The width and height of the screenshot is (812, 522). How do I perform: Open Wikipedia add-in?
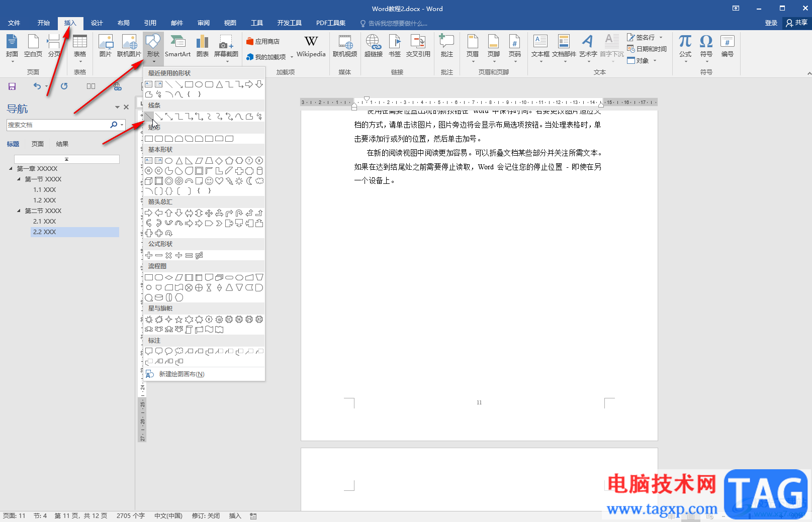pos(311,46)
